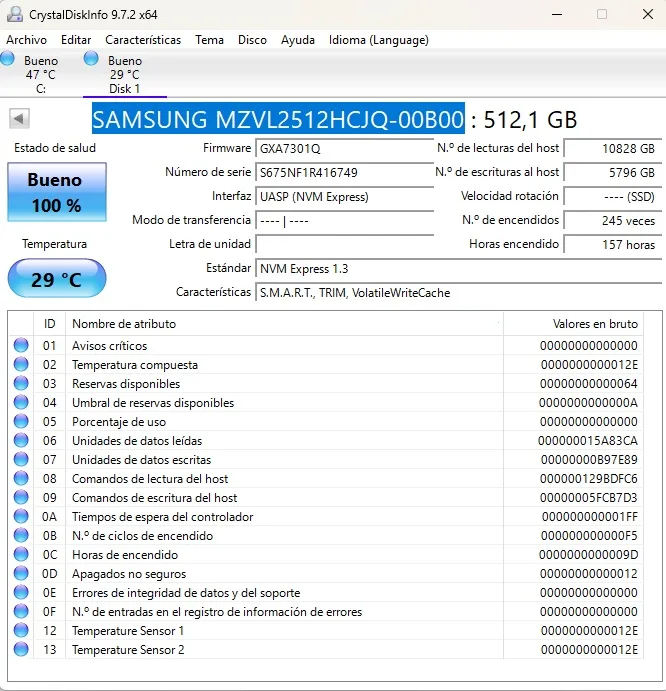Open the Disco menu

pyautogui.click(x=252, y=40)
